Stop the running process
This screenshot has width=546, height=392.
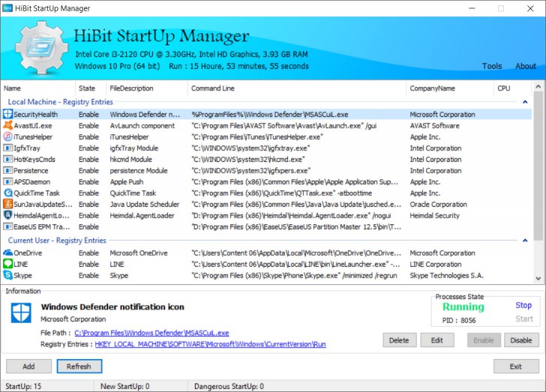point(523,305)
